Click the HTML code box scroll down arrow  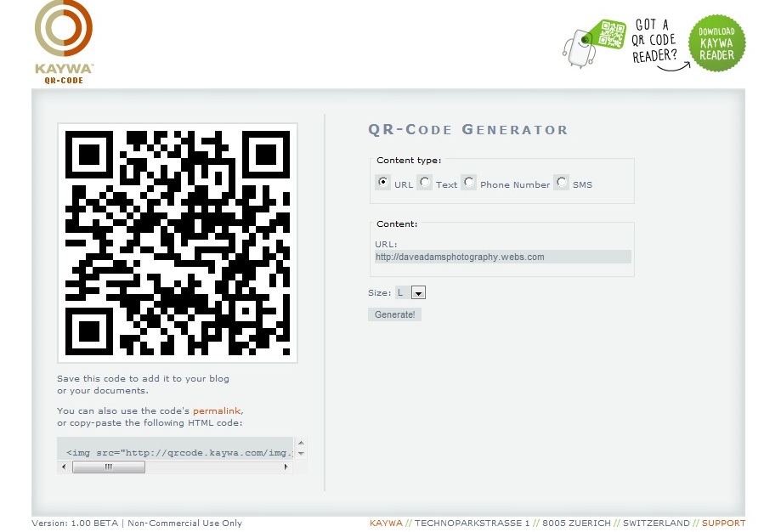coord(301,454)
